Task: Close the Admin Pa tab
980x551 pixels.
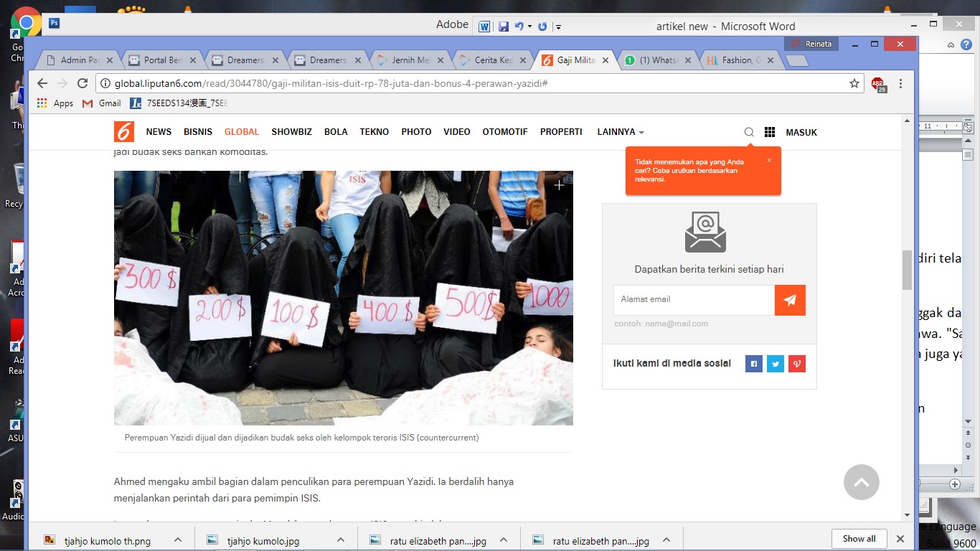Action: pyautogui.click(x=110, y=60)
